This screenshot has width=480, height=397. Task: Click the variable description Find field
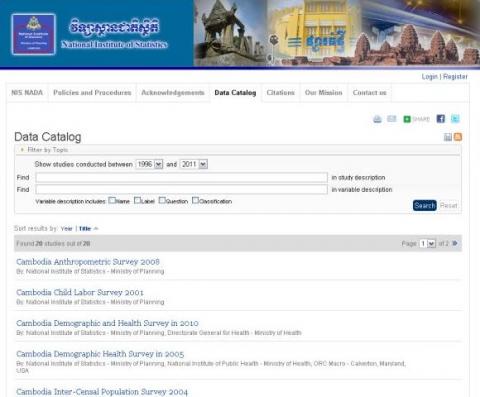[x=181, y=189]
